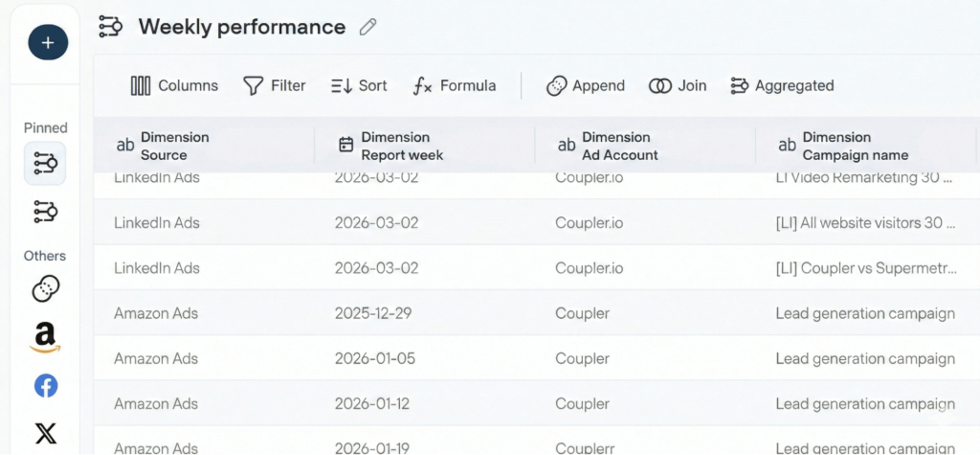Click the ab type icon in Ad Account header
The image size is (980, 455).
[567, 146]
